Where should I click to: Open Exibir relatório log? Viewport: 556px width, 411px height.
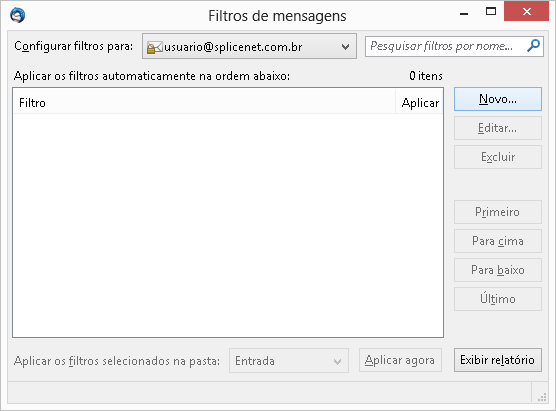498,360
